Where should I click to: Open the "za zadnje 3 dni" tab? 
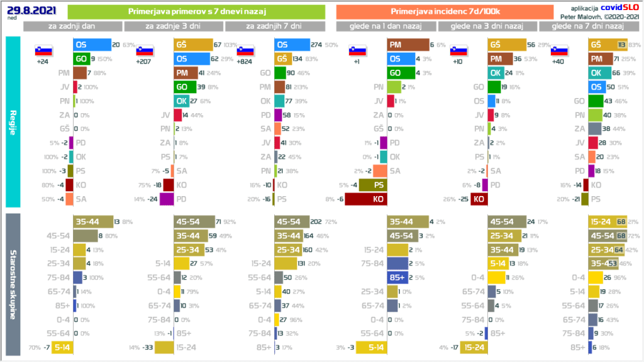pyautogui.click(x=174, y=26)
